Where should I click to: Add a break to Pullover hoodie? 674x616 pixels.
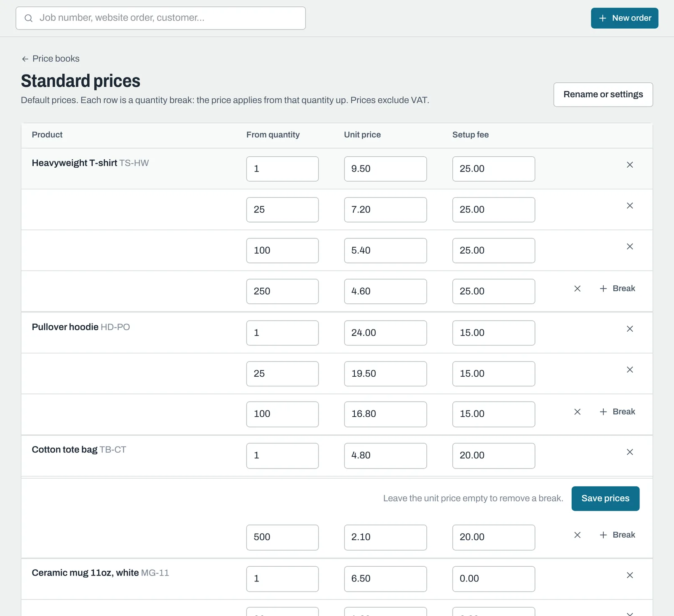[x=618, y=412]
